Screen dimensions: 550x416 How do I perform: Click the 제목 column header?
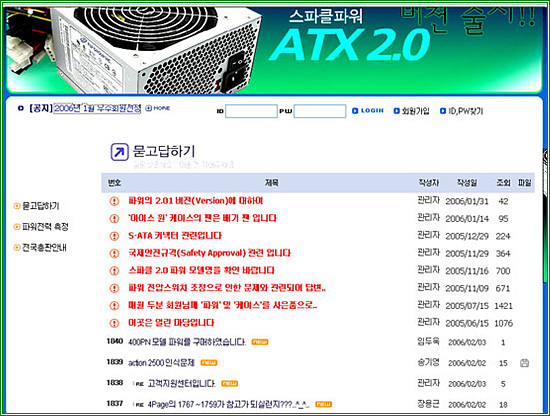(272, 183)
